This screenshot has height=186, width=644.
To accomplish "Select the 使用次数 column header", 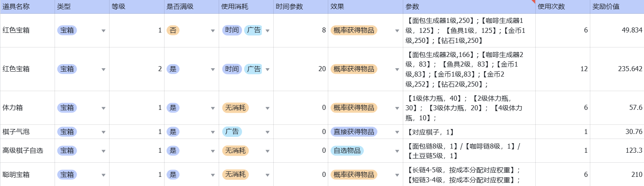I will (563, 7).
